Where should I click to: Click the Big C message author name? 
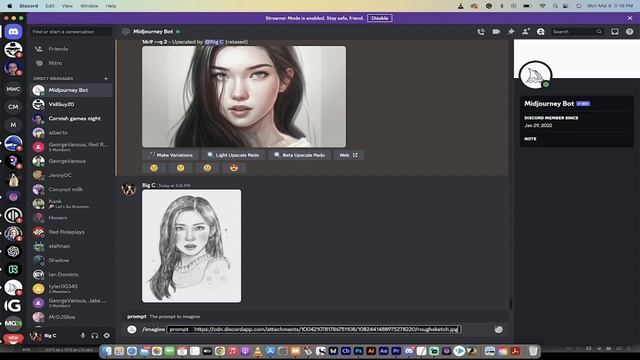click(x=149, y=185)
